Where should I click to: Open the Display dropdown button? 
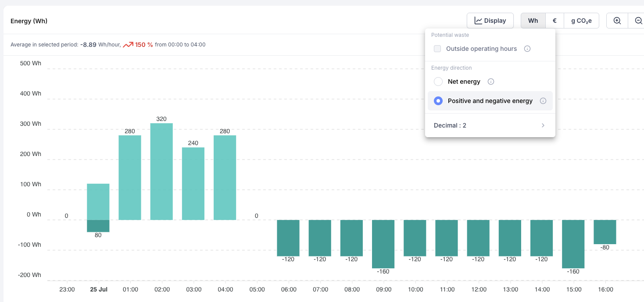click(490, 21)
